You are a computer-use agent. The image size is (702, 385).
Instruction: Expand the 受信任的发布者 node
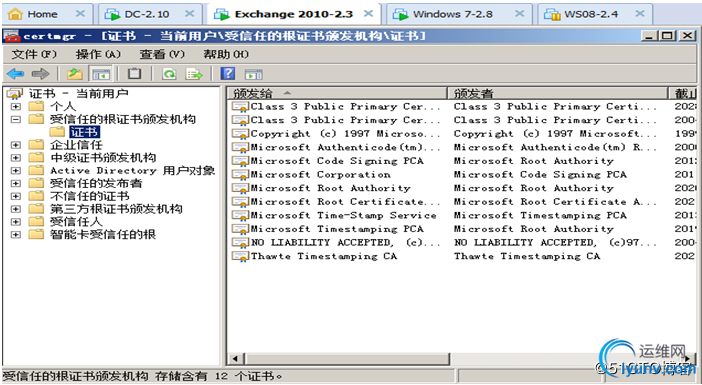click(x=16, y=184)
